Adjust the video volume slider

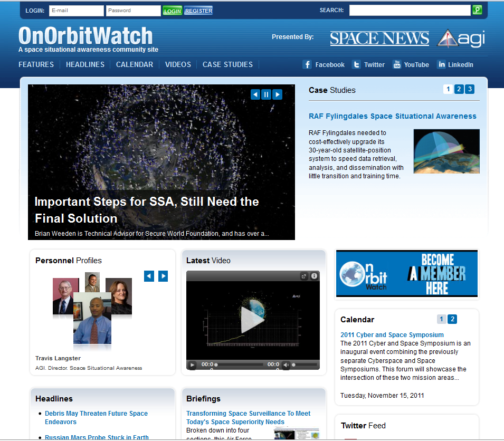click(x=305, y=365)
